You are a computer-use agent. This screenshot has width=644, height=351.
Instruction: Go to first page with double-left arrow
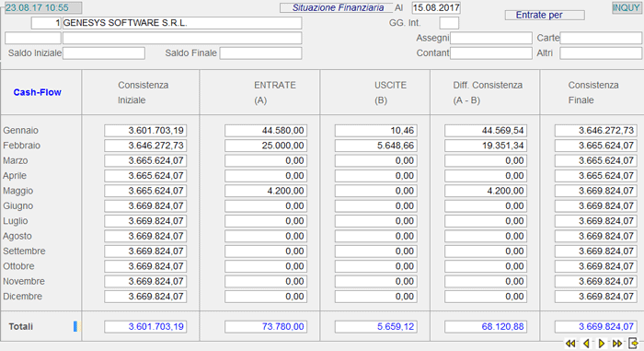570,344
